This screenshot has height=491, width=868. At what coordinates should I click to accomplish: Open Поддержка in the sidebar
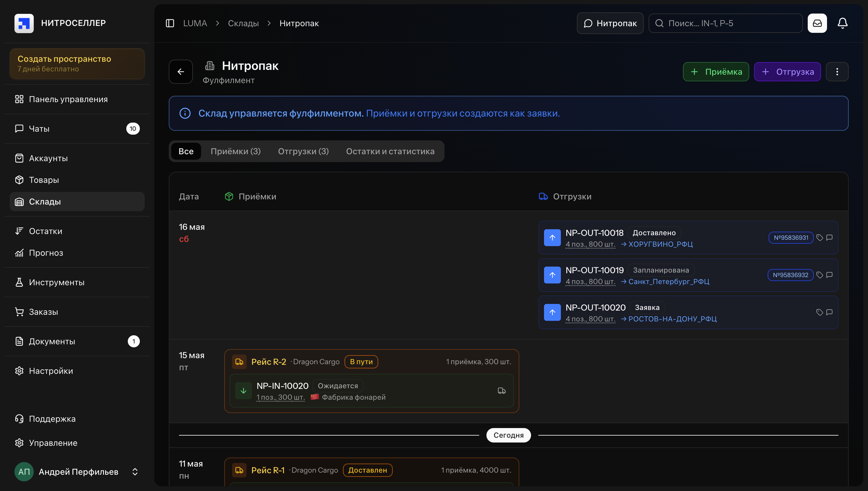coord(77,419)
